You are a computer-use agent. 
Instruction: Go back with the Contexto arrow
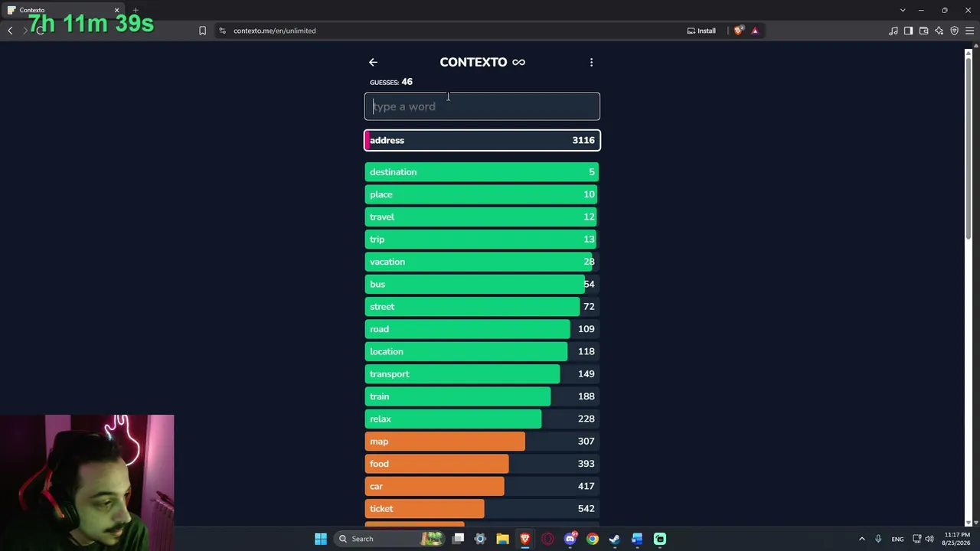click(373, 62)
